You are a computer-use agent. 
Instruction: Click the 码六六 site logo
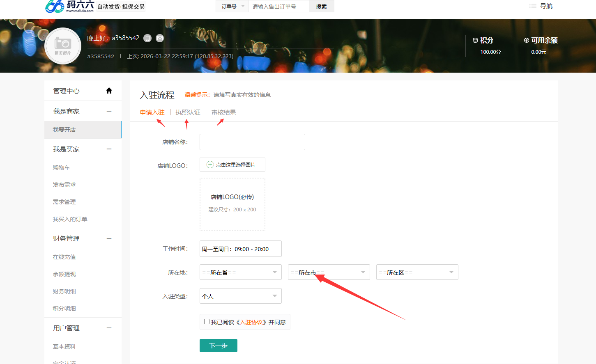tap(70, 6)
